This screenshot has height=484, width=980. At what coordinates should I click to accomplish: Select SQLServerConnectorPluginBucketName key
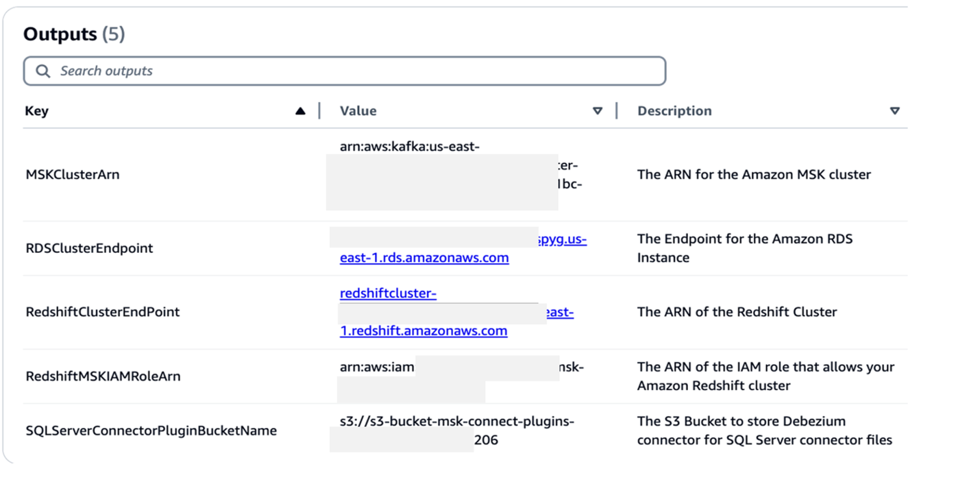coord(151,431)
